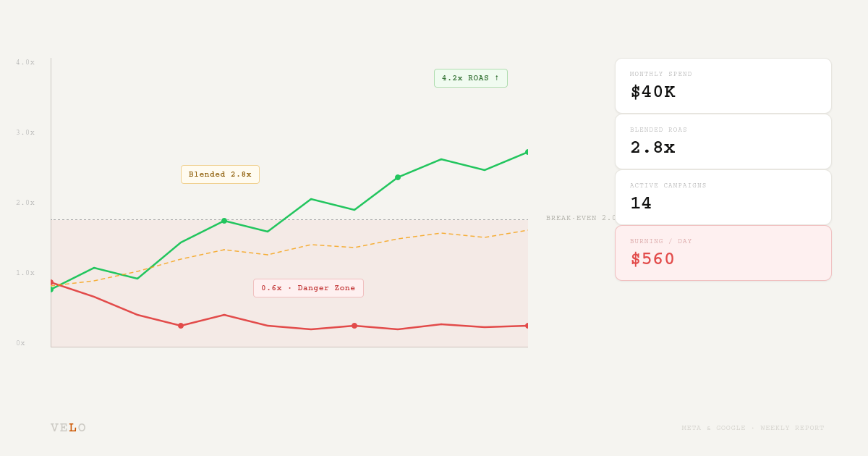The height and width of the screenshot is (456, 868).
Task: Open the Burning / Day alert card
Action: click(723, 253)
